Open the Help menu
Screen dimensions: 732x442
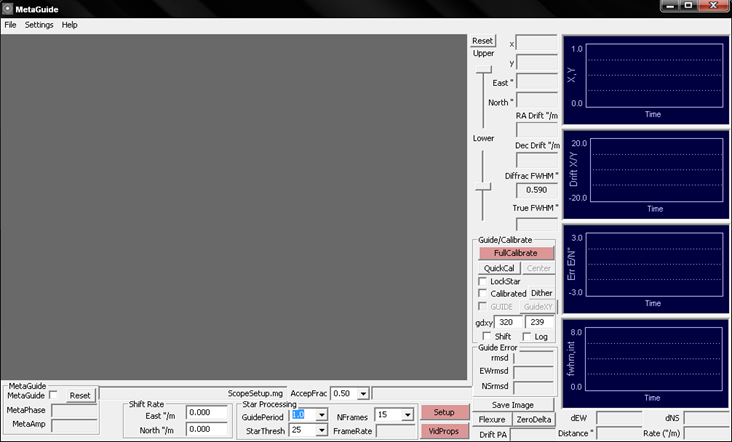pos(69,24)
